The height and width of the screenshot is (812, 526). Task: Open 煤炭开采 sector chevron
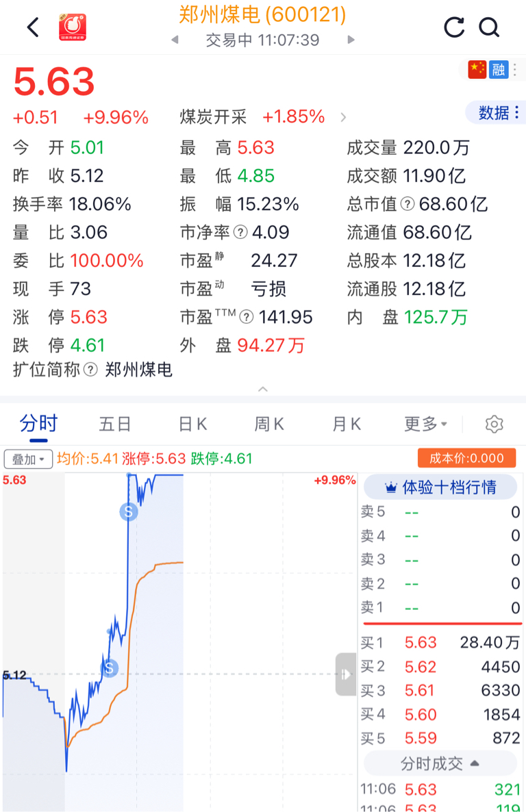click(343, 118)
